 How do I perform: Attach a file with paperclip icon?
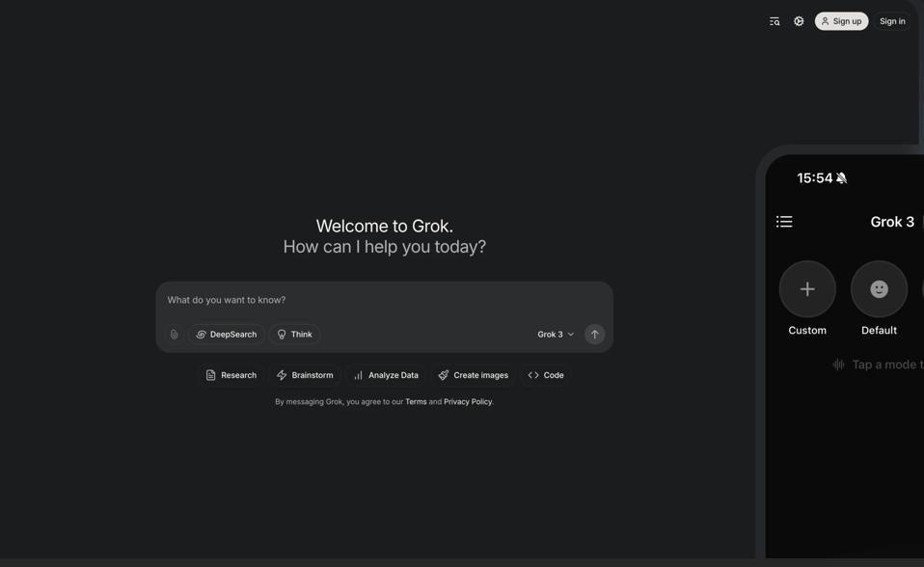coord(174,335)
